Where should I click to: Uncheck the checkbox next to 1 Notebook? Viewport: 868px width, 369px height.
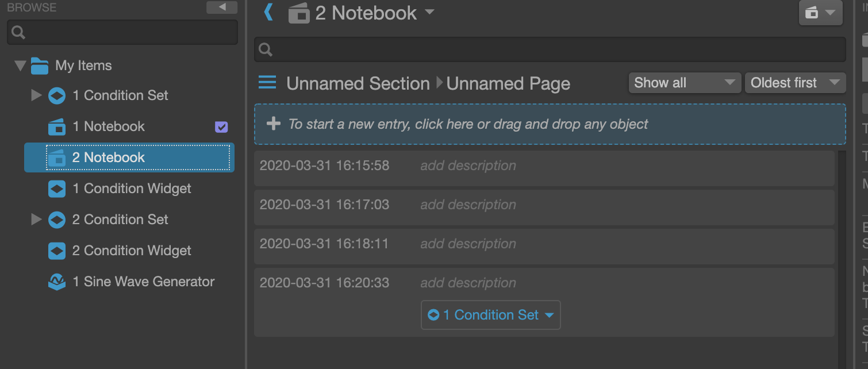coord(221,126)
